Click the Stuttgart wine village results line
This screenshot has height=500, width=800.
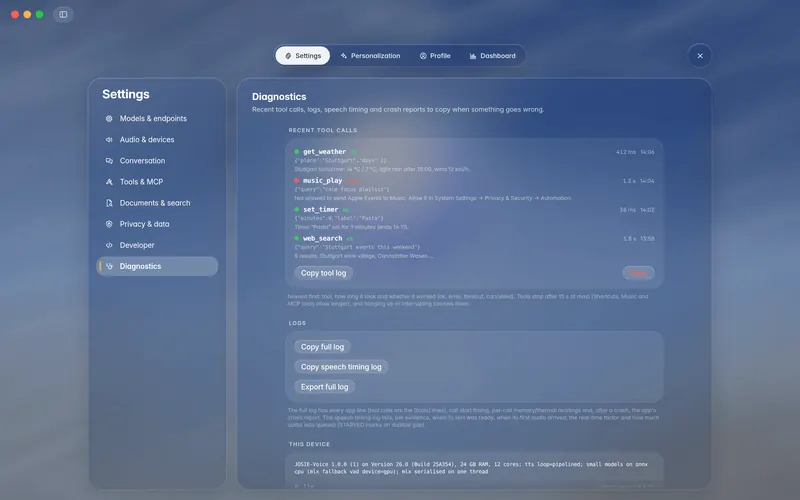[x=364, y=256]
